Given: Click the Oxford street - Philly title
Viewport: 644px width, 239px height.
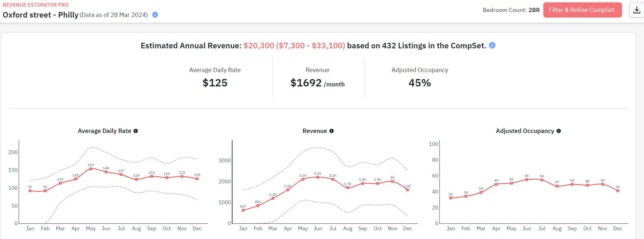Looking at the screenshot, I should point(41,15).
